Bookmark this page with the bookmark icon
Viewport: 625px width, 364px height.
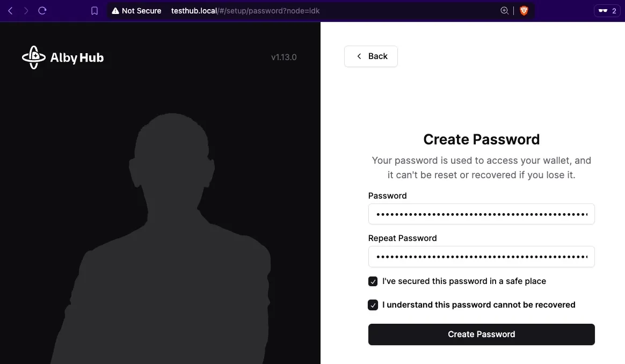pos(95,11)
